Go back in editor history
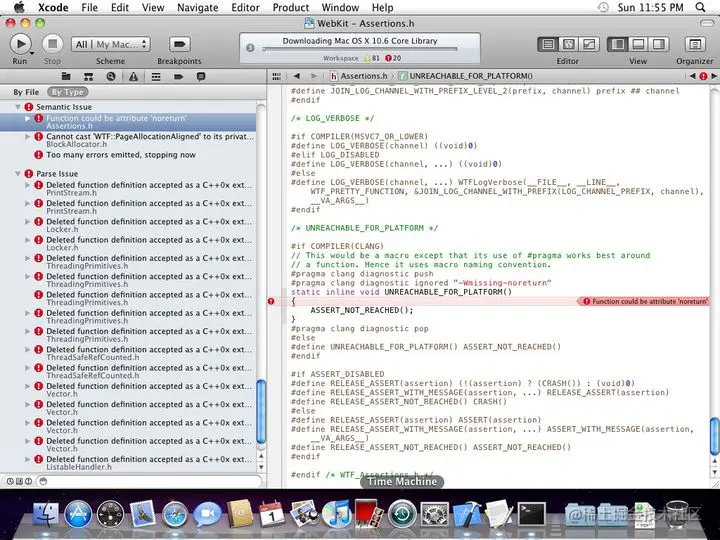Viewport: 720px width, 540px height. click(297, 76)
